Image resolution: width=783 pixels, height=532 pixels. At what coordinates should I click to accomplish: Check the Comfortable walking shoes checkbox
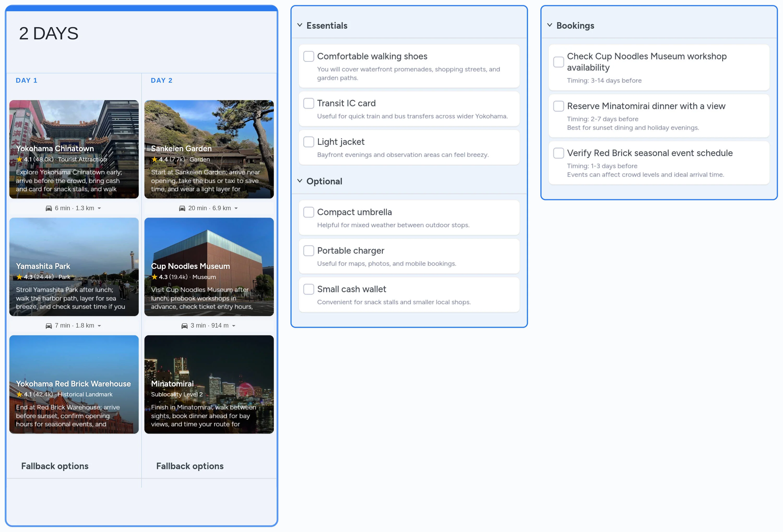tap(308, 57)
